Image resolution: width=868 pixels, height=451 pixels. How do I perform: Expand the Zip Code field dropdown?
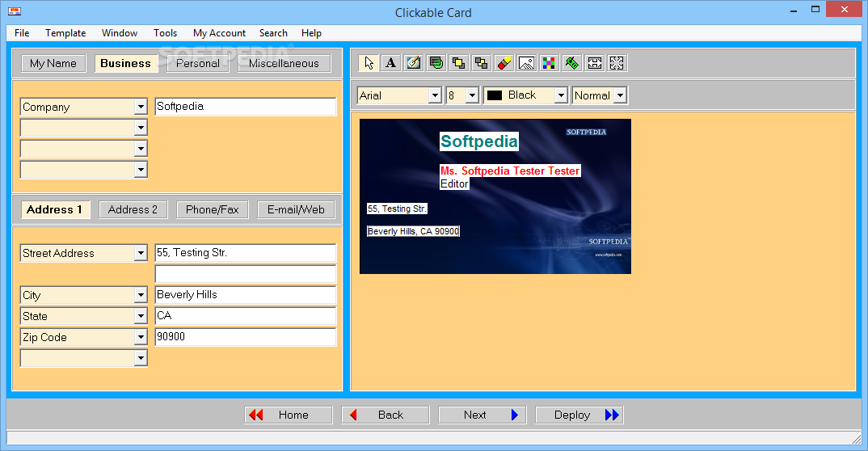click(141, 337)
